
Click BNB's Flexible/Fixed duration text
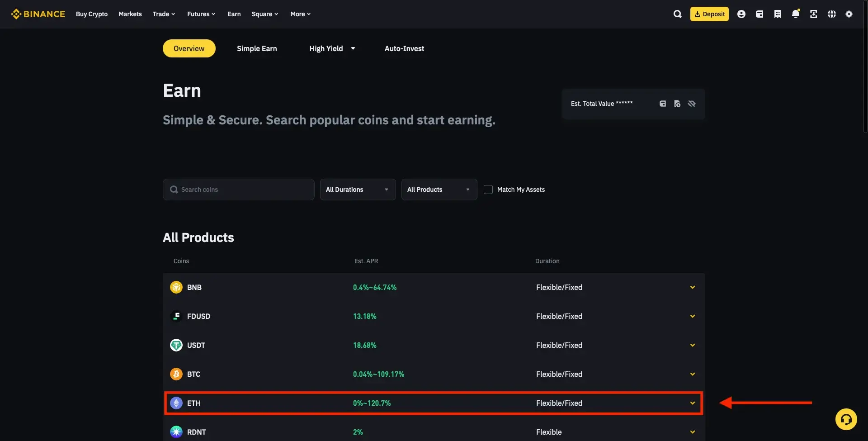[x=559, y=287]
